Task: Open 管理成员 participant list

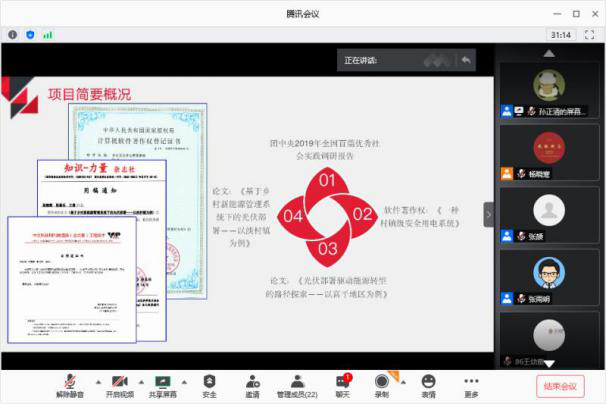Action: click(297, 381)
